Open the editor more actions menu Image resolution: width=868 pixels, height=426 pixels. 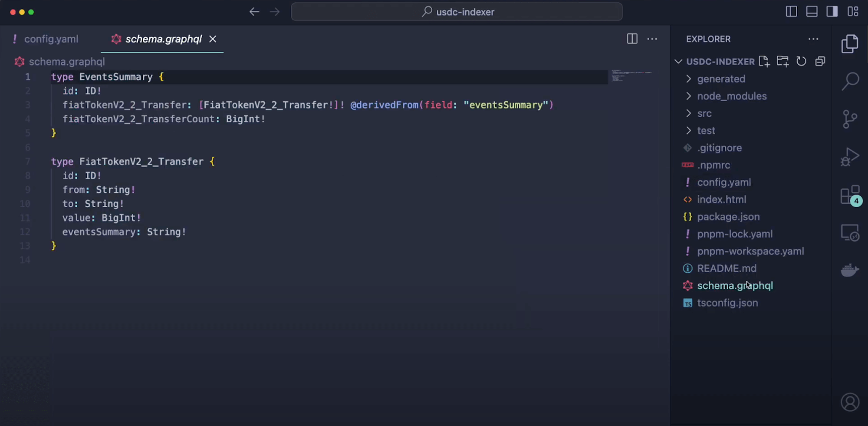click(652, 39)
